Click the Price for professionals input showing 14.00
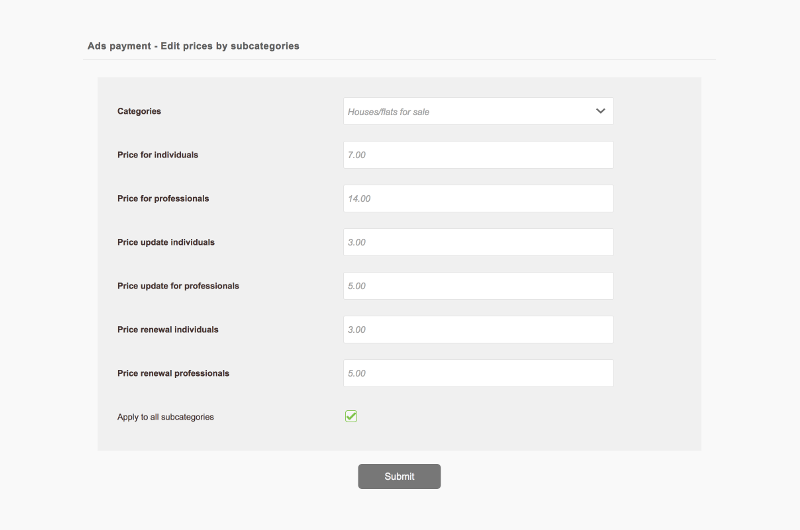The height and width of the screenshot is (530, 800). click(x=477, y=199)
